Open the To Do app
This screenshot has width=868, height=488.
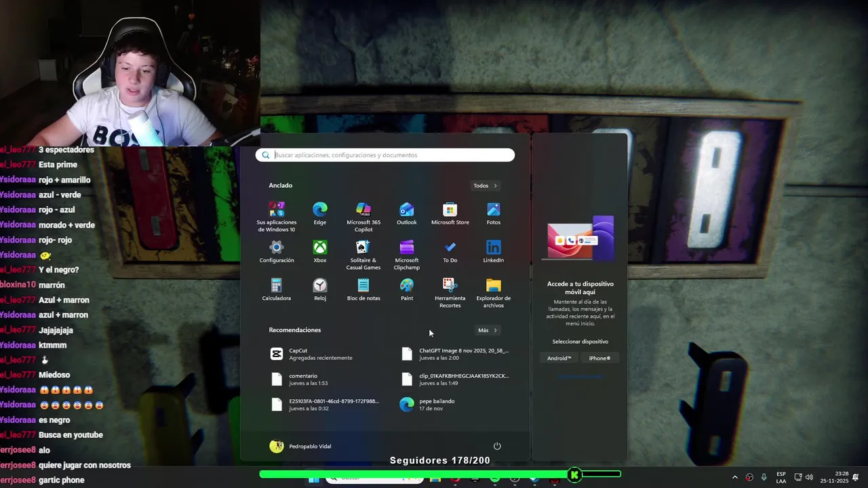[450, 252]
